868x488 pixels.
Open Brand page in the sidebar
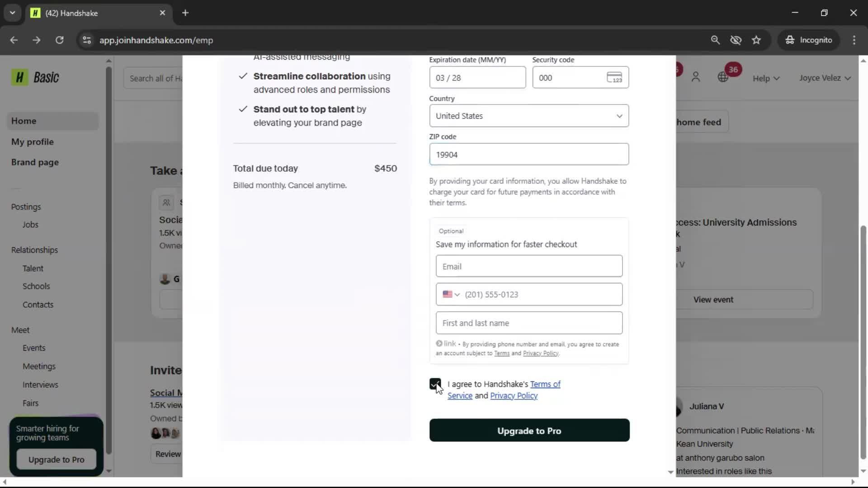coord(35,162)
